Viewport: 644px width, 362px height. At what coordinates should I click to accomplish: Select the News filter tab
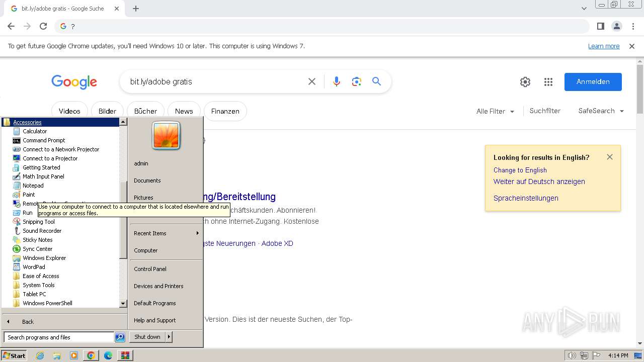tap(184, 111)
